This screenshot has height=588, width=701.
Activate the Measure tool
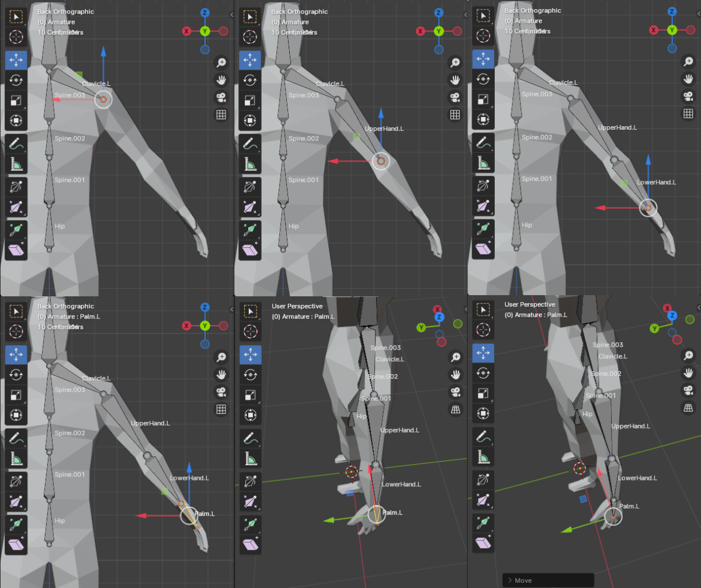click(x=16, y=162)
